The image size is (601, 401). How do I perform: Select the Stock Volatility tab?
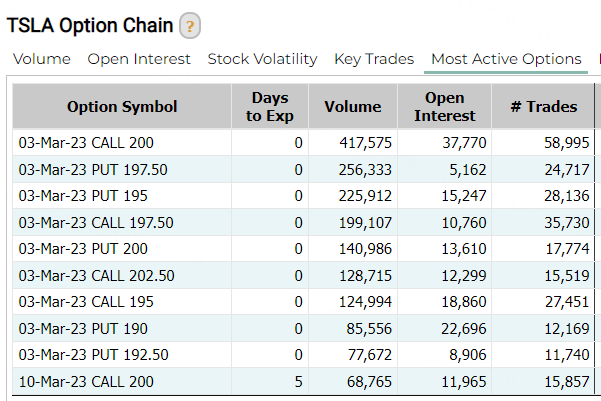(x=262, y=59)
